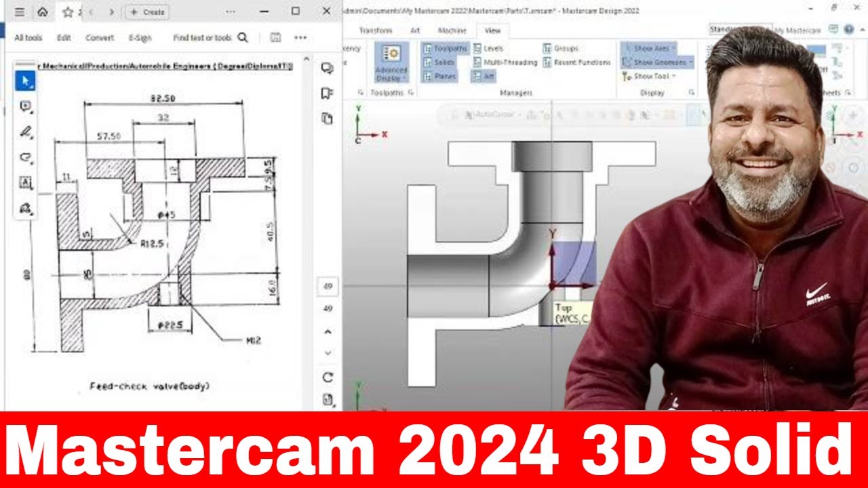Open the Bookmarks panel icon
868x488 pixels.
328,94
